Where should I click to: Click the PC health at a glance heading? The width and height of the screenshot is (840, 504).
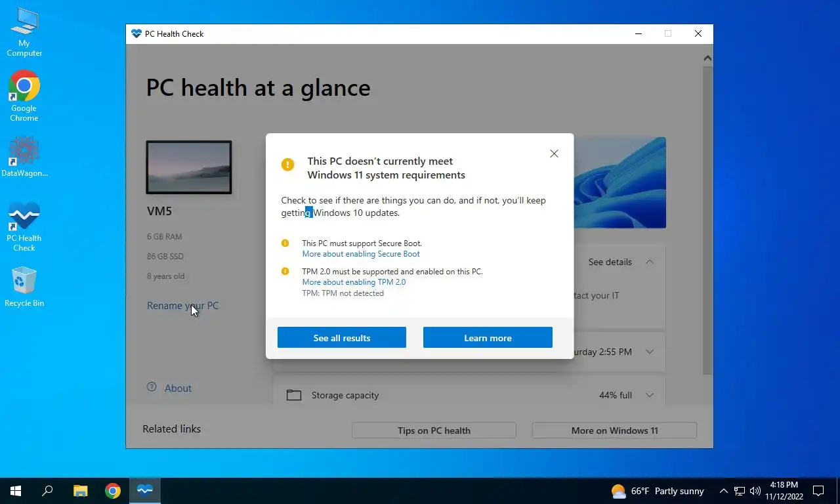coord(258,88)
